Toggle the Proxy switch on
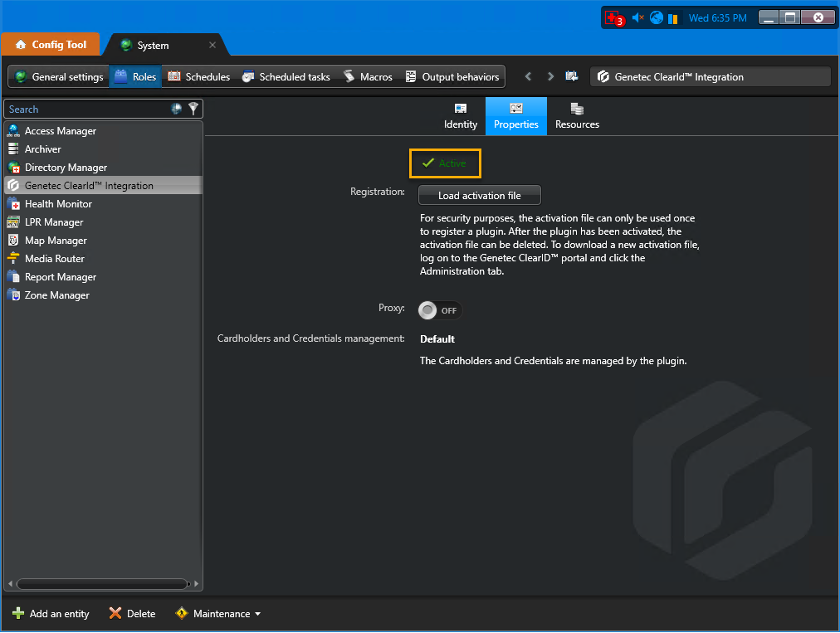 click(x=439, y=310)
